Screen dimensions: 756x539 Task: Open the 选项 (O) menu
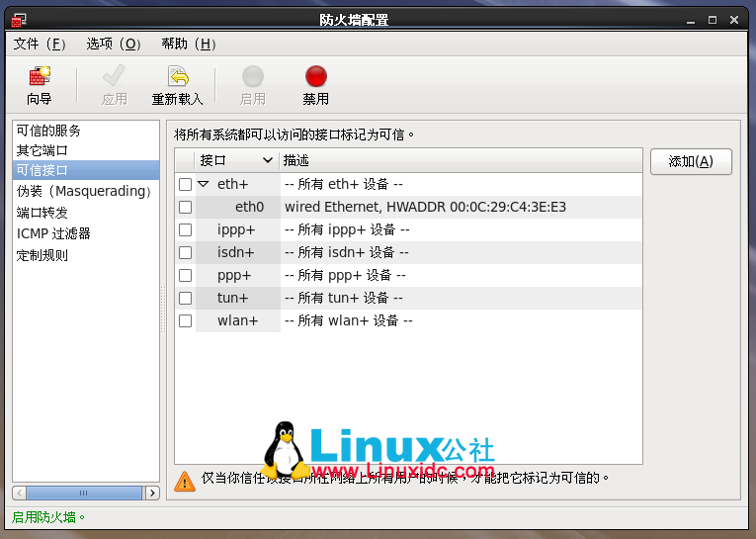114,44
